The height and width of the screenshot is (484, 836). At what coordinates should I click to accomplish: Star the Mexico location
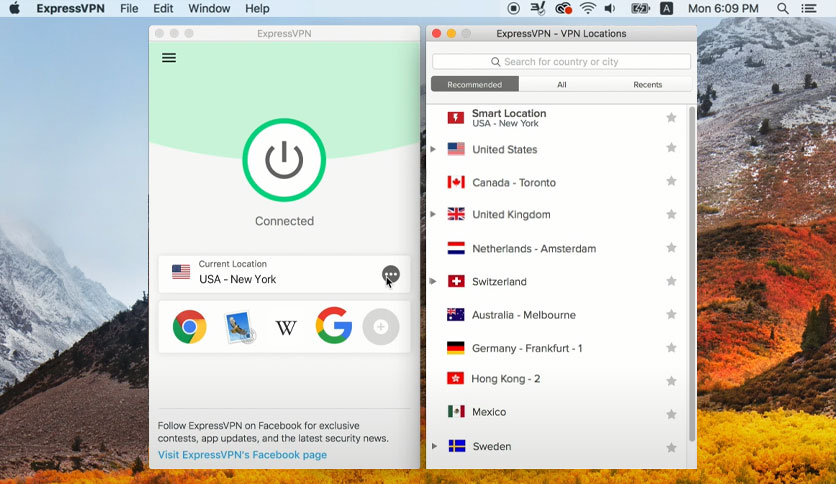671,414
